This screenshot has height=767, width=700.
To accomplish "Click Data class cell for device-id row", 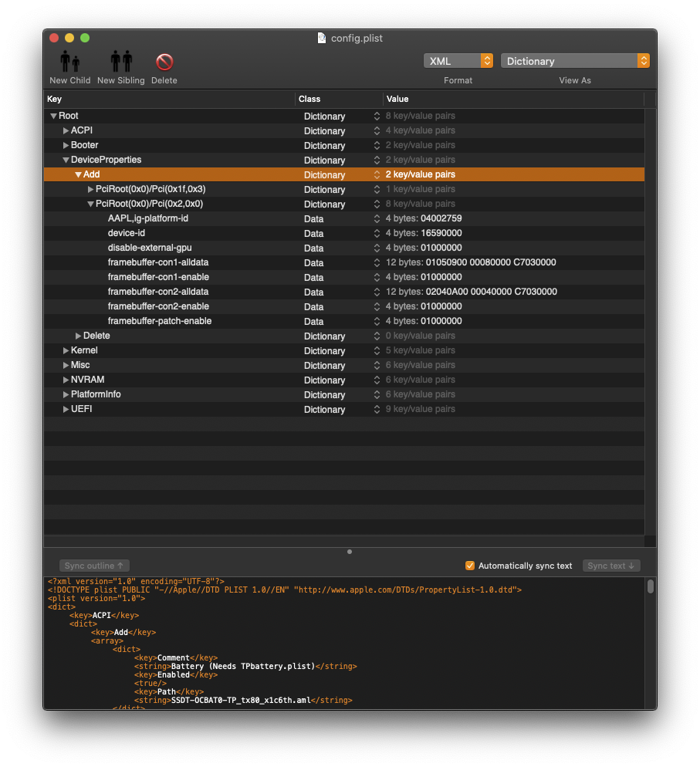I will pyautogui.click(x=313, y=233).
